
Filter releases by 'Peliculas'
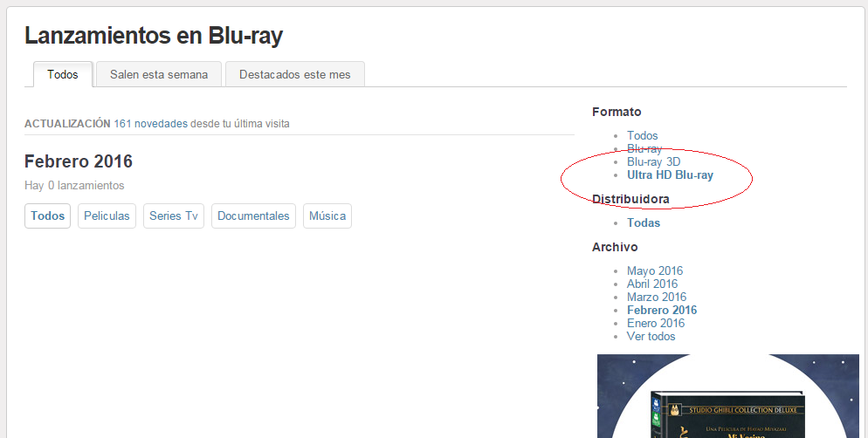pos(107,216)
